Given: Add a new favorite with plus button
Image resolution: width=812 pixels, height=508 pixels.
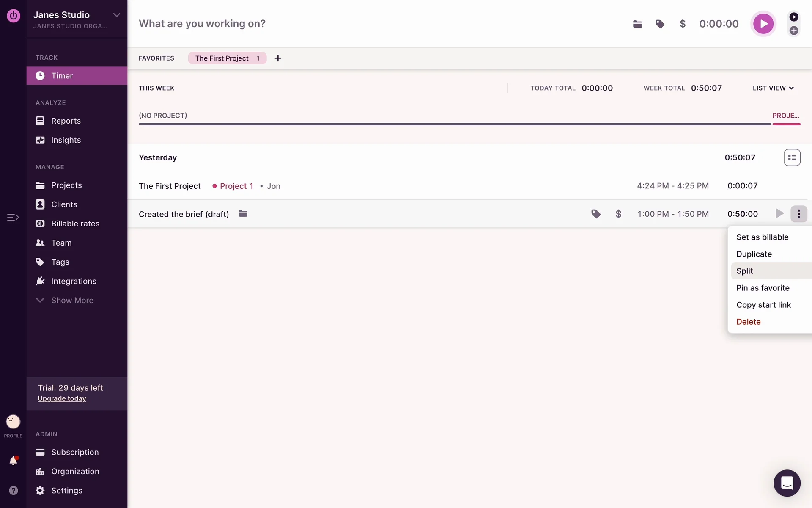Looking at the screenshot, I should 278,58.
